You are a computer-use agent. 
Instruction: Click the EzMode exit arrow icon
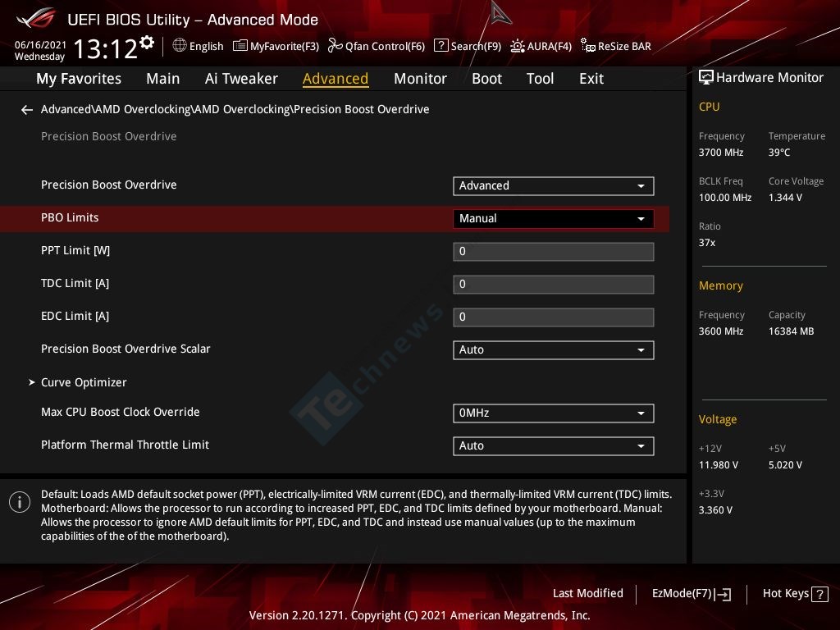[723, 594]
